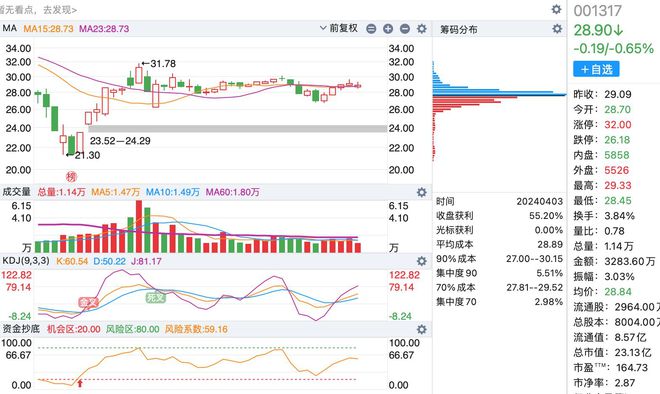
Task: Select the MA indicator label
Action: click(10, 28)
